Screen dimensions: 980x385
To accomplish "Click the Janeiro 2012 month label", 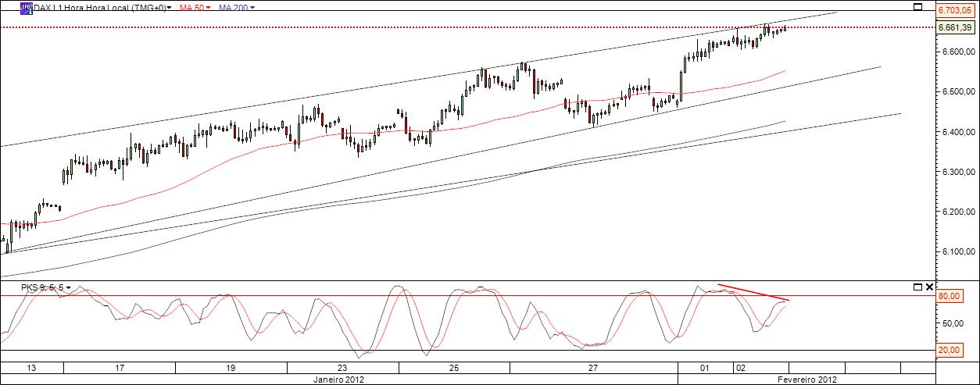I will [x=338, y=379].
